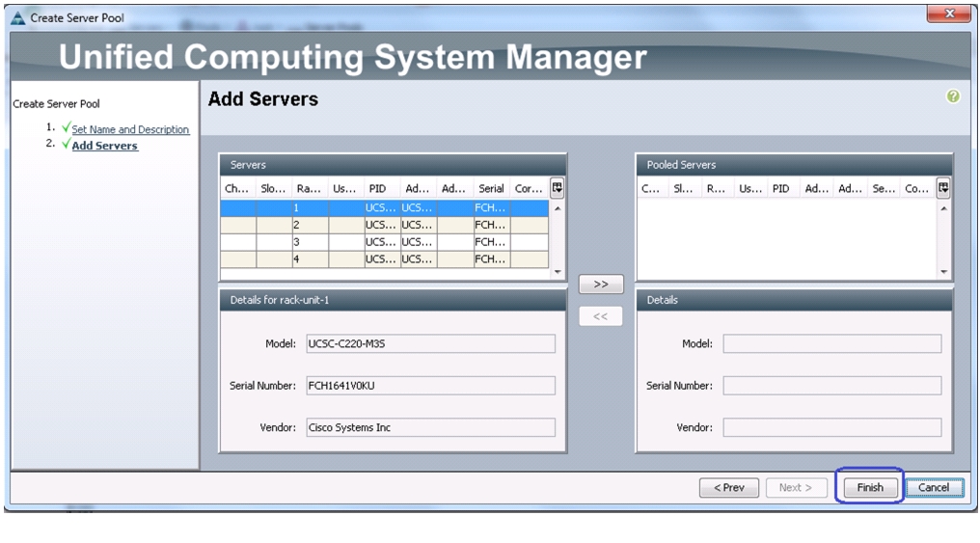Click the Slo... column header in Servers
This screenshot has width=980, height=543.
pos(273,188)
